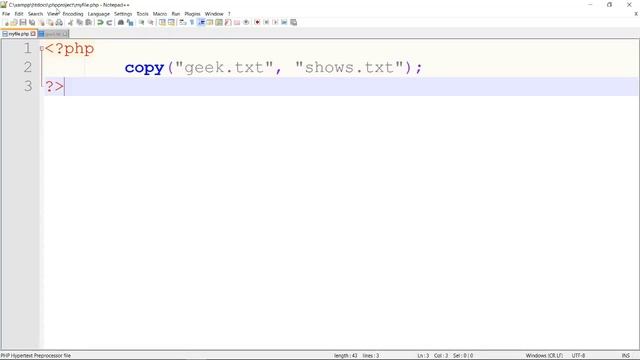Click line number 2 in the margin
The height and width of the screenshot is (360, 640).
coord(28,67)
